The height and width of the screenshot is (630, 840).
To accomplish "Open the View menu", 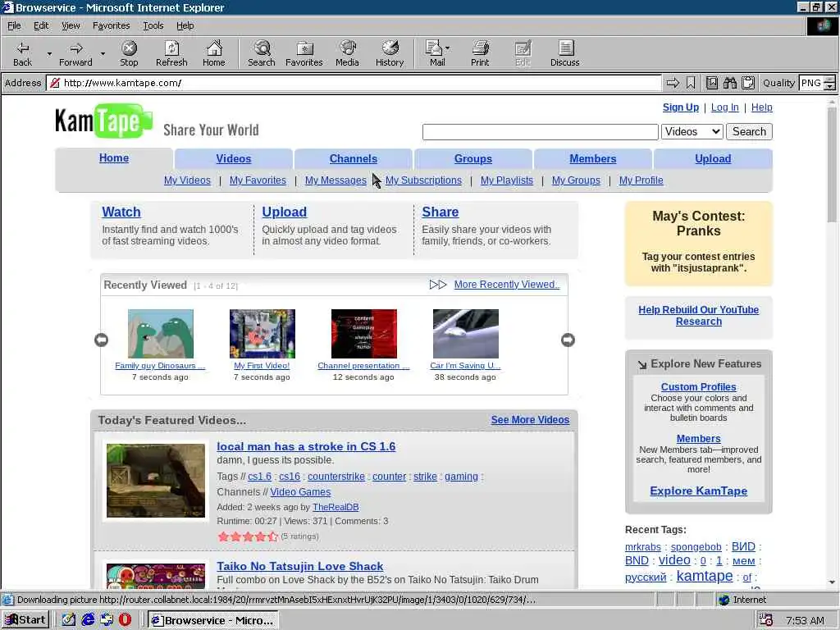I will click(71, 25).
